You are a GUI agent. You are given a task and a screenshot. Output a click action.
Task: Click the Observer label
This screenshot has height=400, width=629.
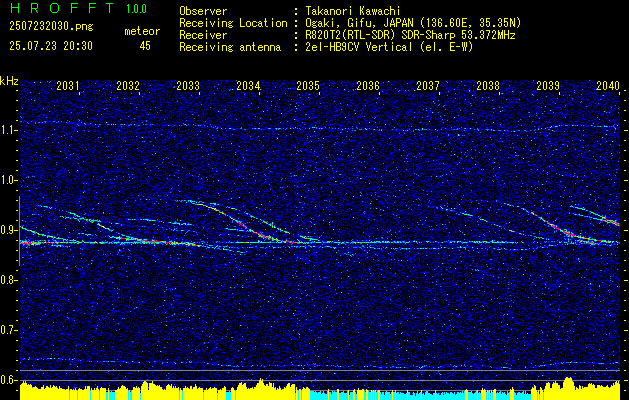(x=203, y=11)
